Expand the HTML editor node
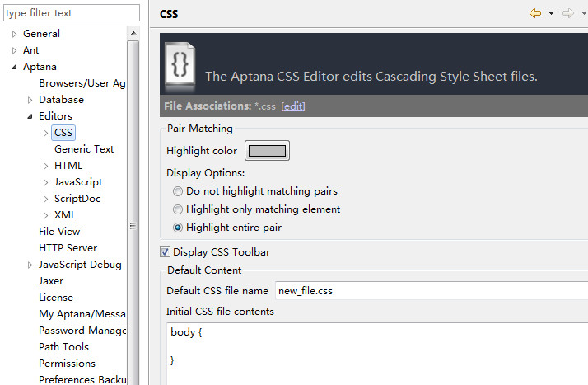This screenshot has width=588, height=385. [46, 167]
